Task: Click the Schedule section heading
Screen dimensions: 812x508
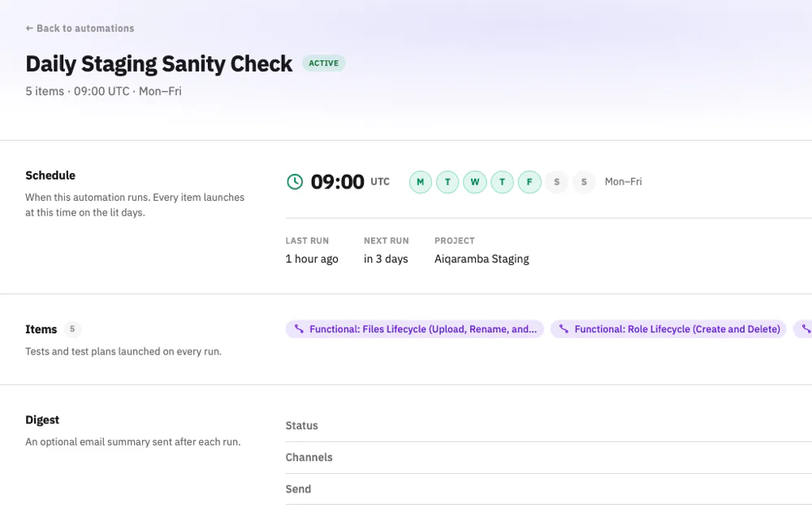Action: tap(50, 176)
